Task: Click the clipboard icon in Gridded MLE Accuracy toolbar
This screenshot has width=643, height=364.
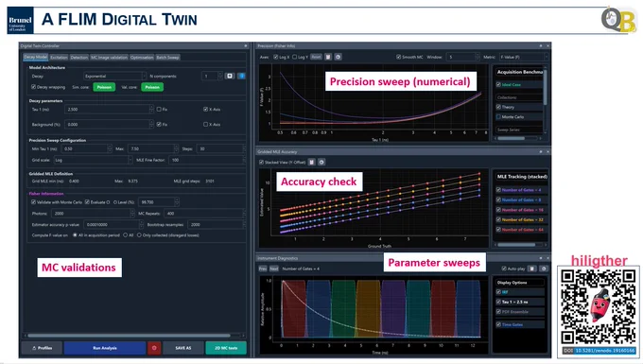Action: point(312,163)
